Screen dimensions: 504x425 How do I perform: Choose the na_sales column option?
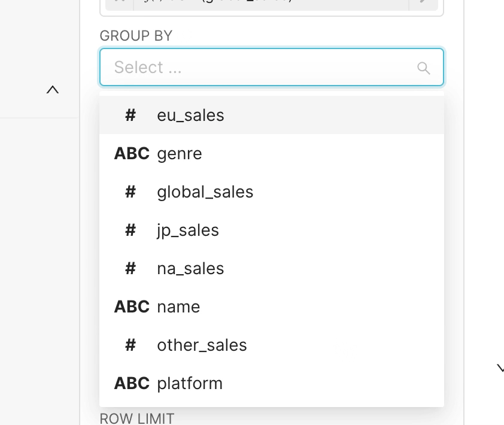point(190,268)
